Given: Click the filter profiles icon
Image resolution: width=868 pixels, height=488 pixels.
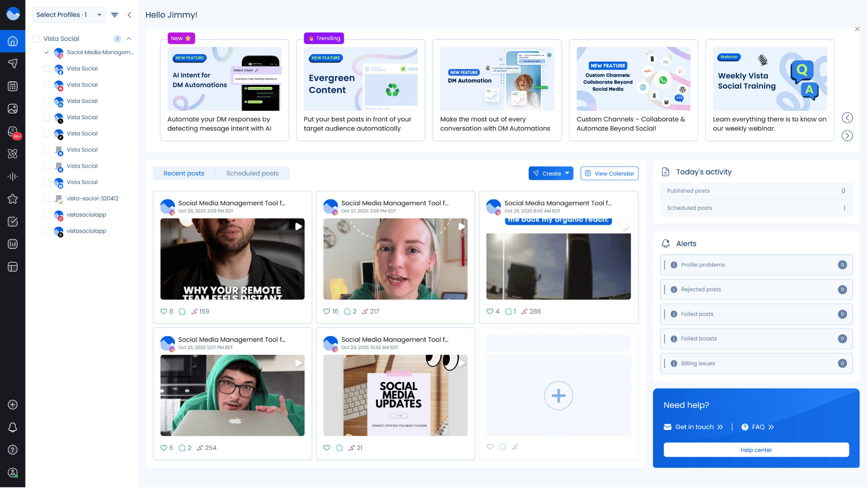Looking at the screenshot, I should coord(115,15).
